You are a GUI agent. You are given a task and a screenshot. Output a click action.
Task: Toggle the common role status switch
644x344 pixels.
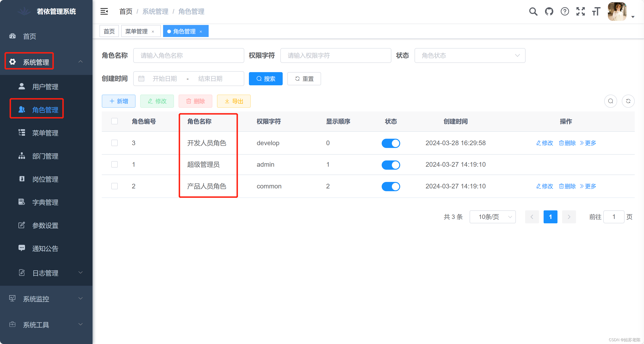click(391, 186)
